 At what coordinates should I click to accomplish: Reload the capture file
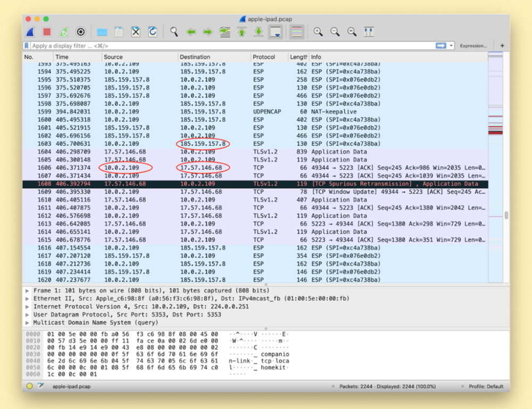coord(153,32)
